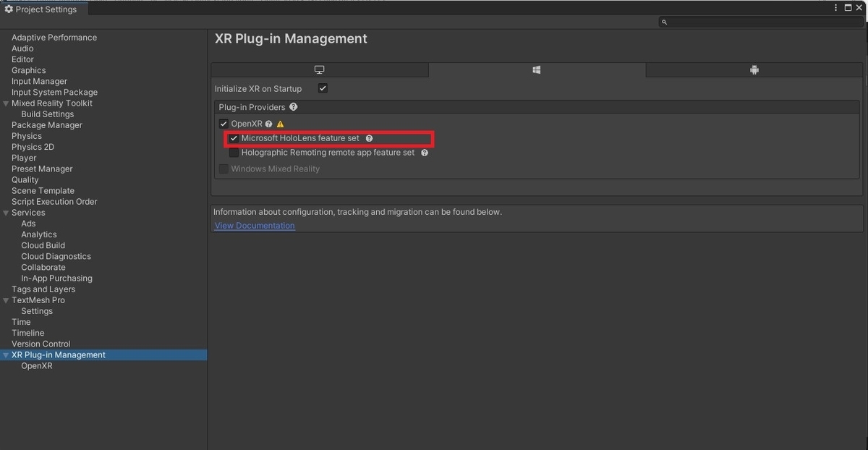Open Quality settings
868x450 pixels.
click(x=25, y=180)
